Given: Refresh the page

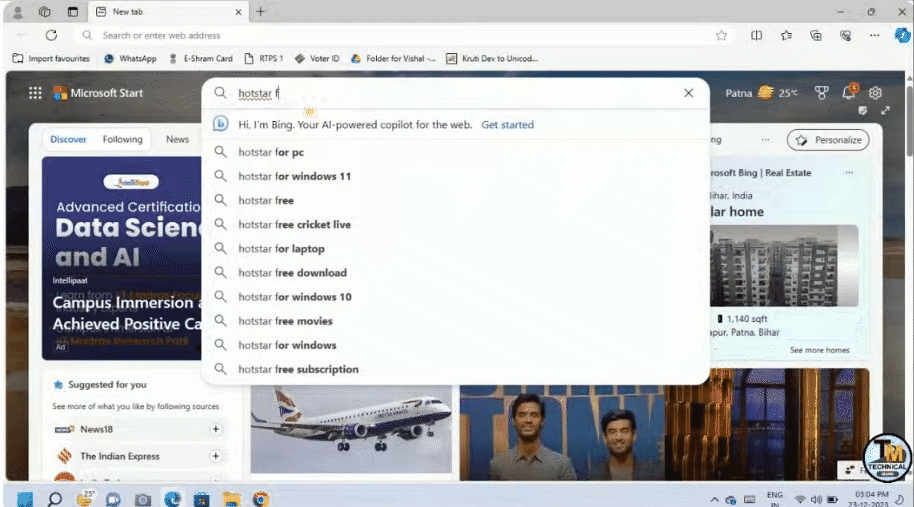Looking at the screenshot, I should 51,36.
